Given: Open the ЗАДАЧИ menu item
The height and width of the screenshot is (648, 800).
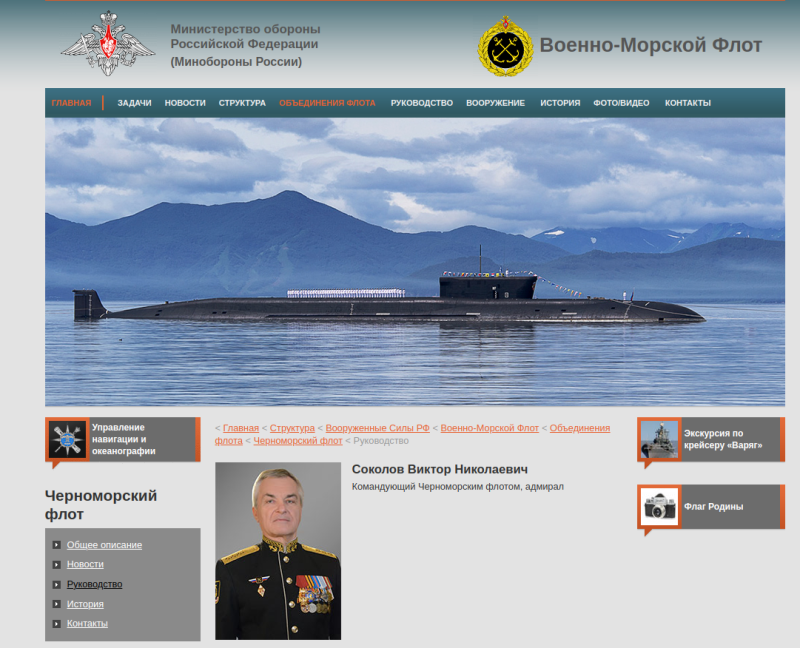Looking at the screenshot, I should coord(134,103).
